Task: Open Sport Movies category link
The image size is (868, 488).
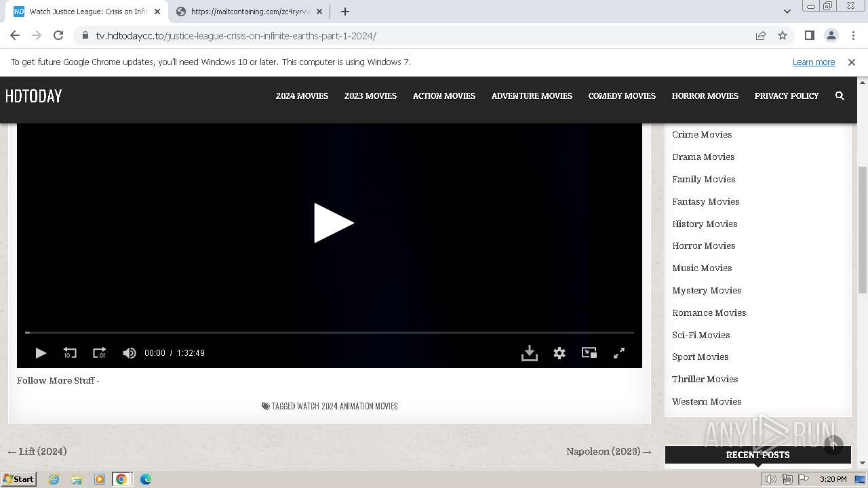Action: click(701, 357)
